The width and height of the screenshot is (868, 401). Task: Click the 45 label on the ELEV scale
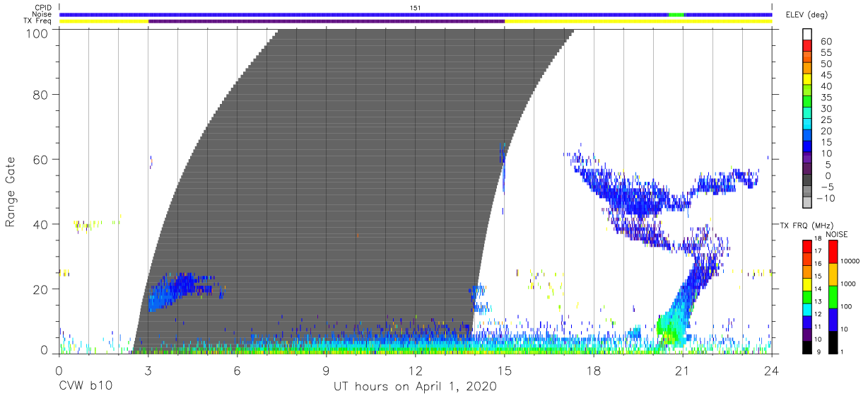point(826,75)
